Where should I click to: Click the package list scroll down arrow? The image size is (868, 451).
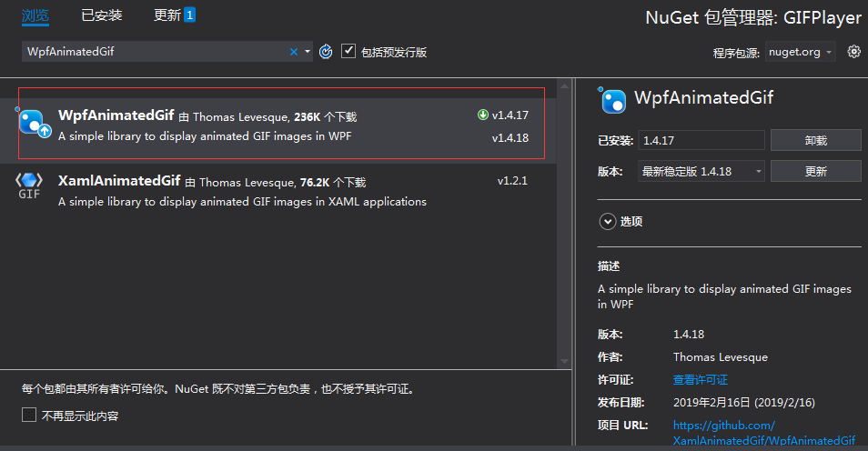[564, 362]
